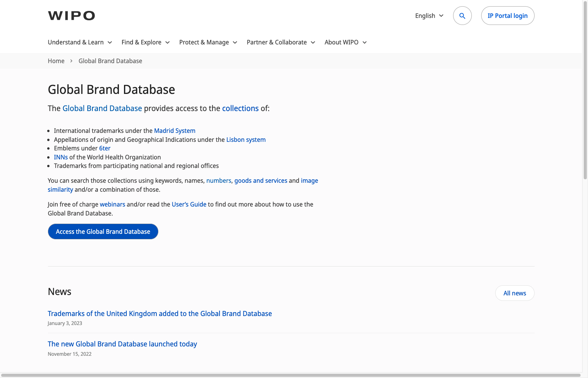
Task: Follow the Lisbon system link
Action: (246, 140)
